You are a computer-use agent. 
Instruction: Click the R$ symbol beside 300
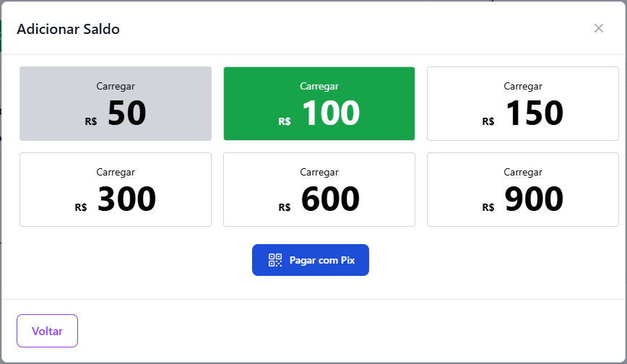(x=81, y=207)
